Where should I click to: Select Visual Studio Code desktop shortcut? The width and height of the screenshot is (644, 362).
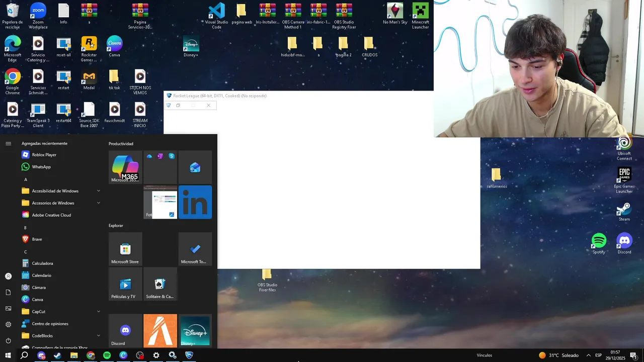(x=216, y=16)
